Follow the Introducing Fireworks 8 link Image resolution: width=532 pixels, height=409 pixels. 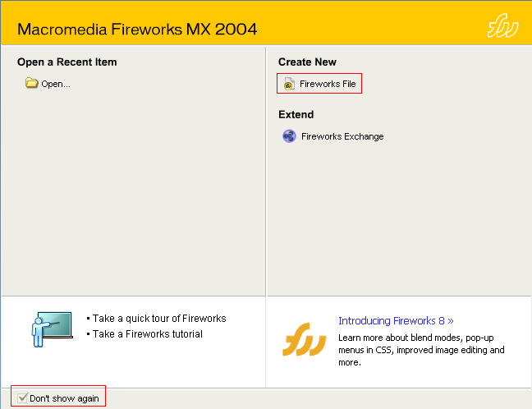(x=396, y=321)
